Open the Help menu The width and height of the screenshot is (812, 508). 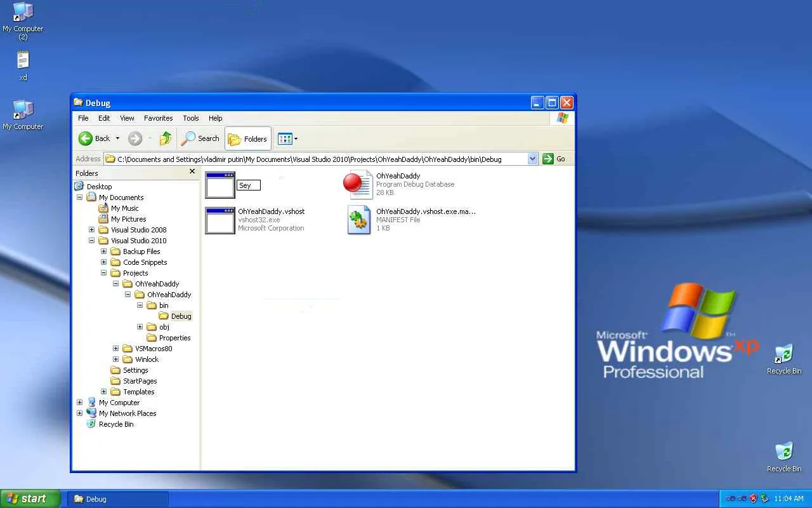(x=215, y=118)
